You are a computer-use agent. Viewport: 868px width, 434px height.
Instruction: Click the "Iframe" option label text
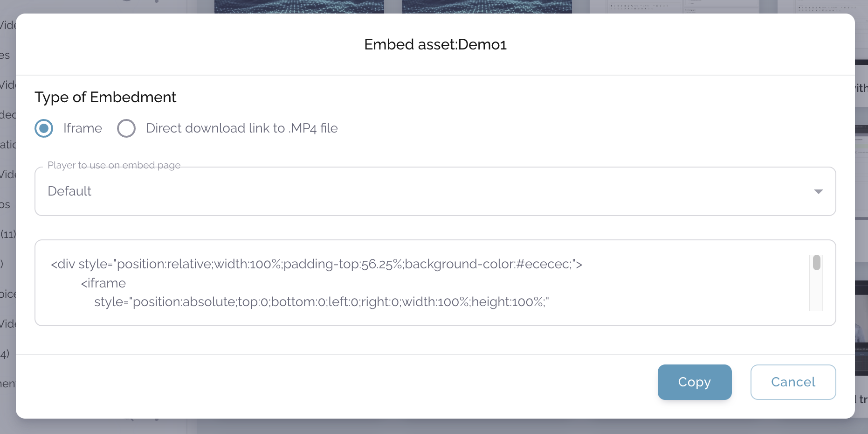pyautogui.click(x=83, y=128)
